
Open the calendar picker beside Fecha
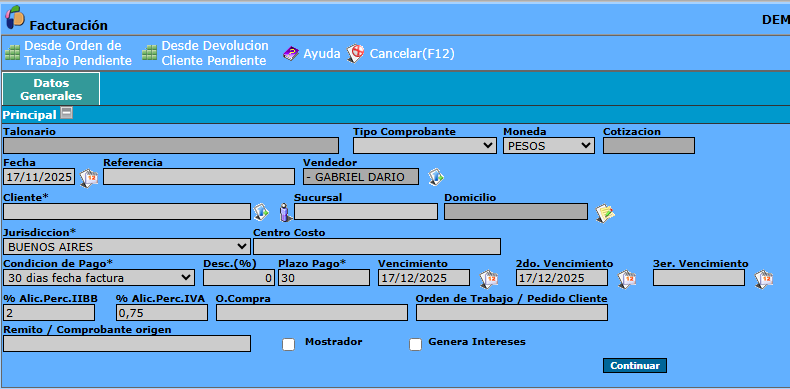89,178
